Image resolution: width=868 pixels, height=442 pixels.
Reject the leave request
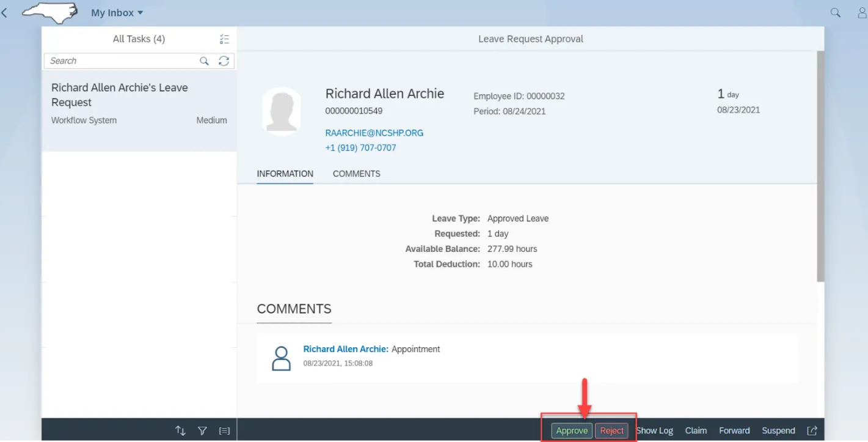[611, 430]
